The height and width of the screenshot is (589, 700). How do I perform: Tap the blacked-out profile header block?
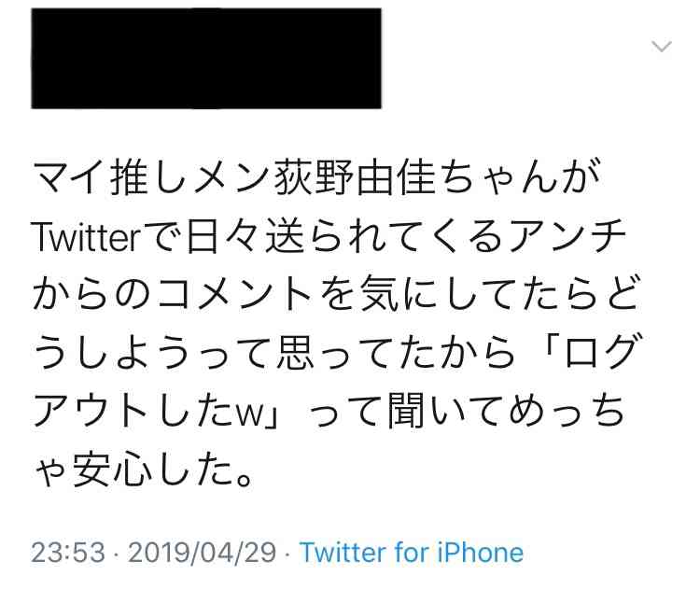coord(206,58)
